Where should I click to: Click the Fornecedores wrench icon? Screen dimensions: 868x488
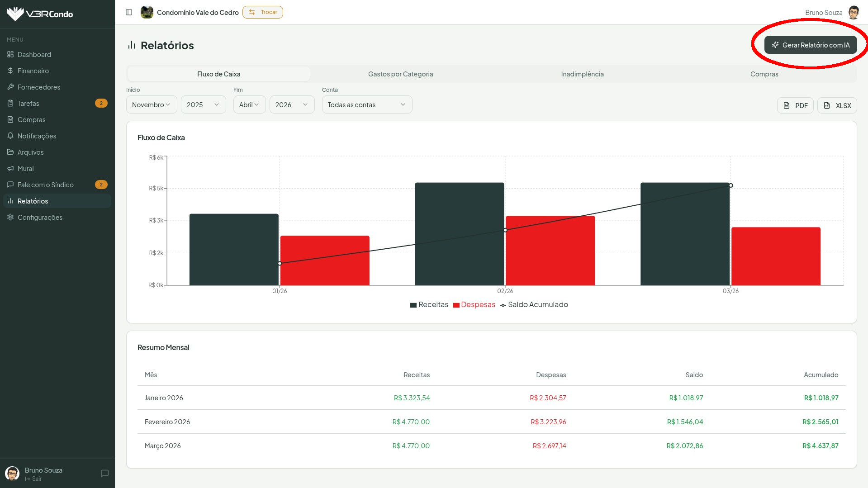coord(10,87)
